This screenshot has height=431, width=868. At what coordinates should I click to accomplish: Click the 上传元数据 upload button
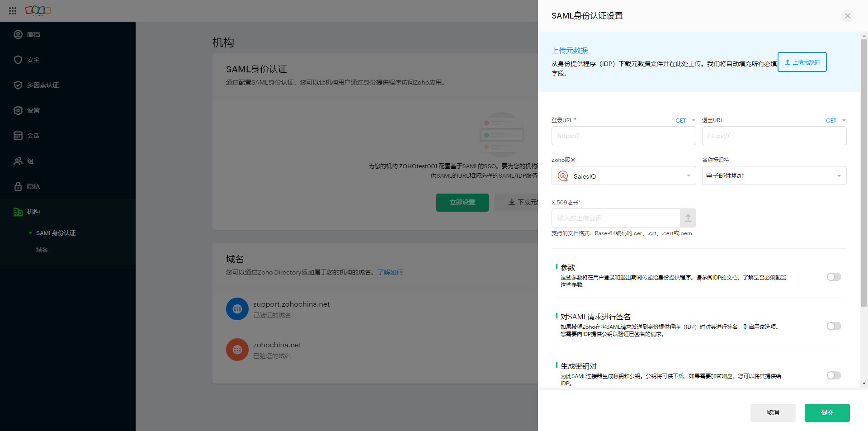point(802,62)
